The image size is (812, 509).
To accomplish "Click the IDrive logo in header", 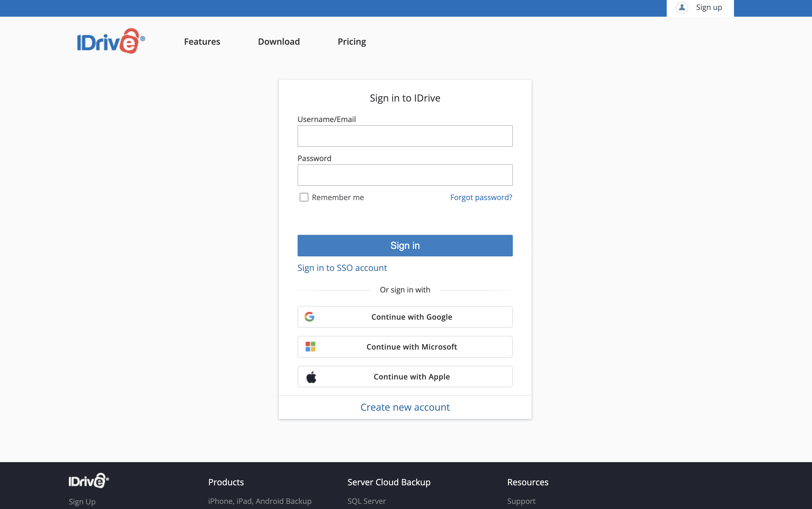I will pos(111,41).
